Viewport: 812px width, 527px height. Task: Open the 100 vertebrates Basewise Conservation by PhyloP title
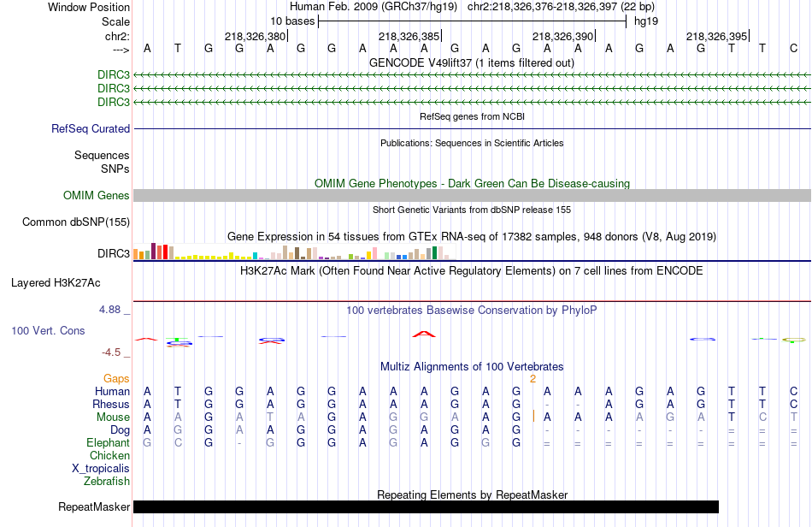point(472,311)
